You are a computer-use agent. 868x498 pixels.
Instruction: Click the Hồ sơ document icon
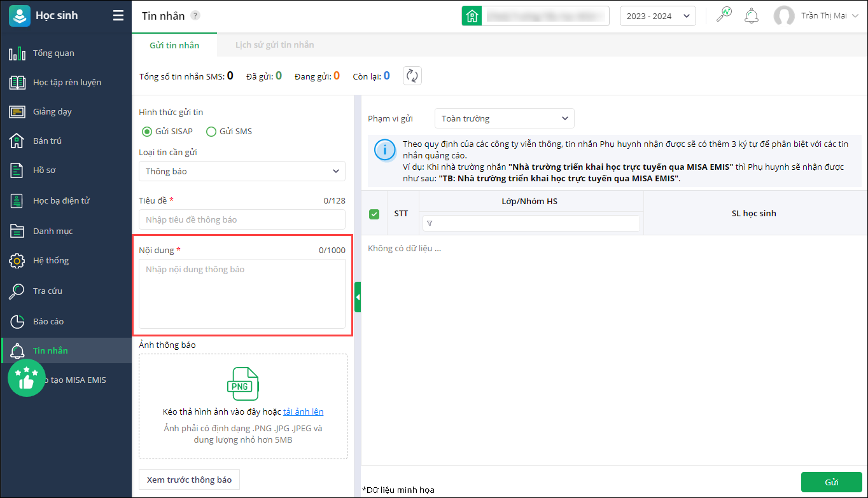pos(17,170)
